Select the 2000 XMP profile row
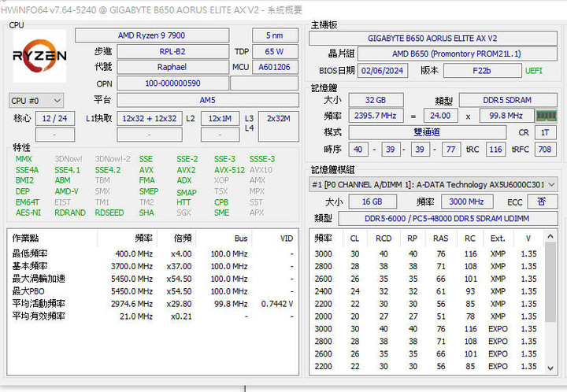This screenshot has height=392, width=567. (427, 316)
